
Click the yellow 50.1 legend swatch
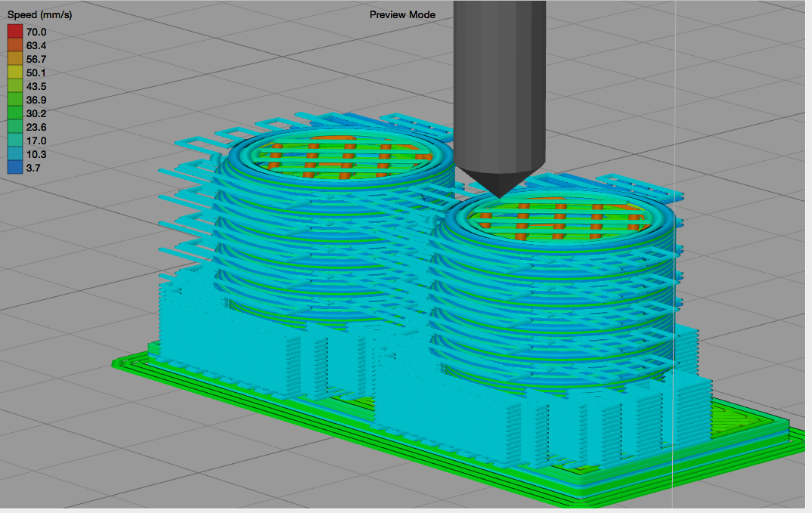point(15,73)
